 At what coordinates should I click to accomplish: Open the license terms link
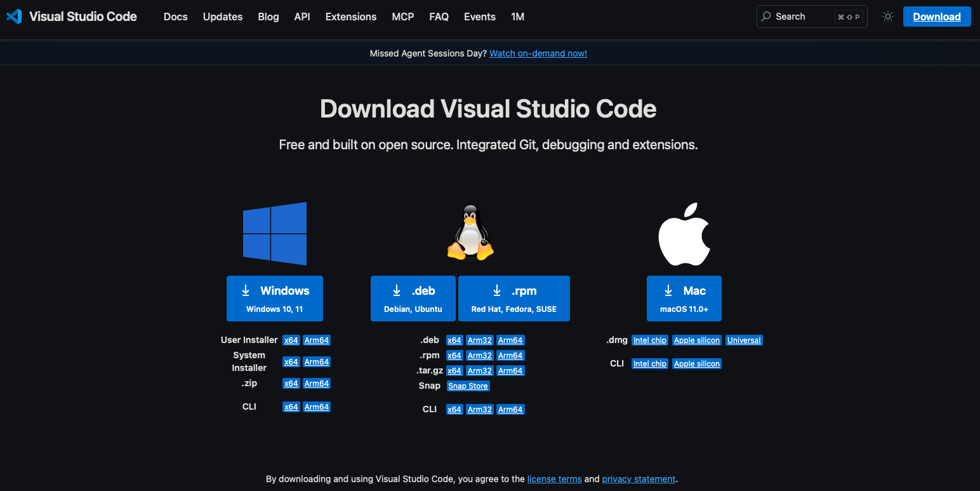(554, 479)
